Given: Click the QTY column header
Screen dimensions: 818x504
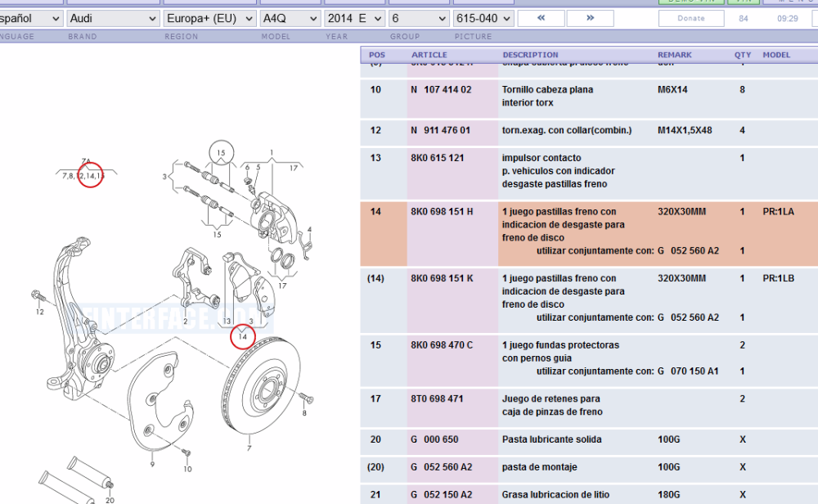Looking at the screenshot, I should coord(743,55).
